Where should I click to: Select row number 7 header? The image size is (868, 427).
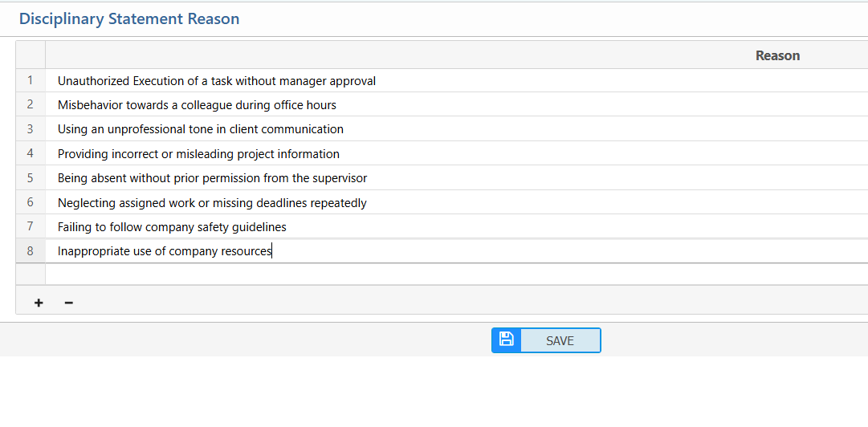coord(31,227)
